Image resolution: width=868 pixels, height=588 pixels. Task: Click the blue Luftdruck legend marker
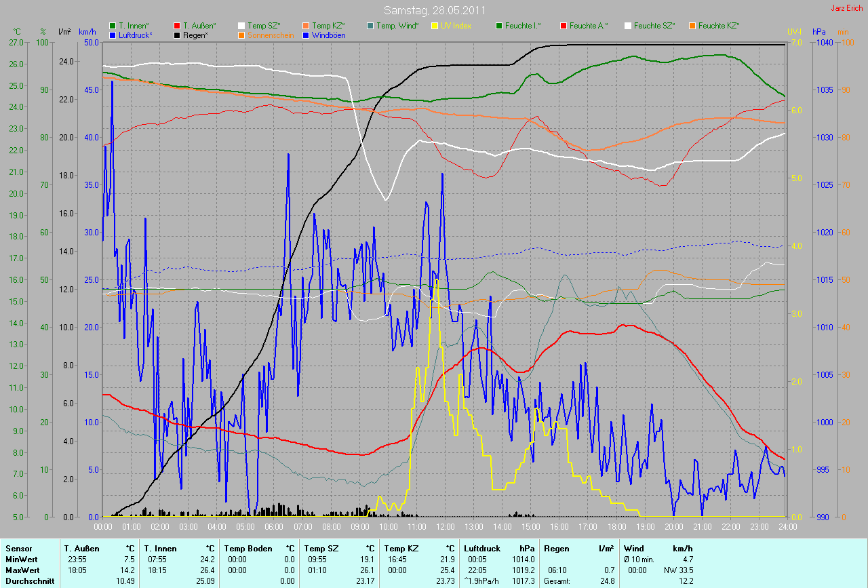pyautogui.click(x=113, y=35)
